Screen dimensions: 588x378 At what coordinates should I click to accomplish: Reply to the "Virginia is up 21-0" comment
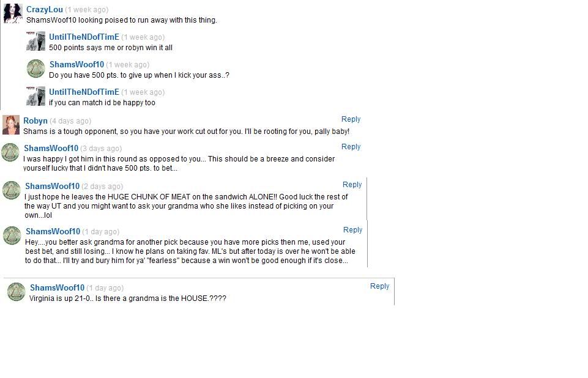(379, 286)
